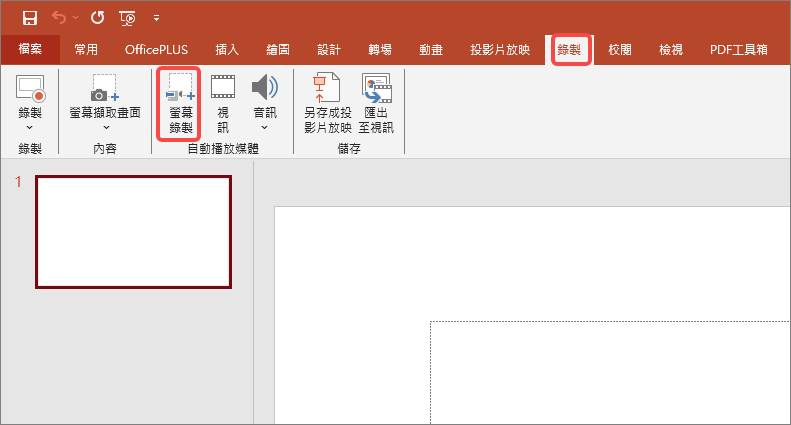Expand the 錄製 button dropdown arrow
The height and width of the screenshot is (425, 791).
pos(29,128)
